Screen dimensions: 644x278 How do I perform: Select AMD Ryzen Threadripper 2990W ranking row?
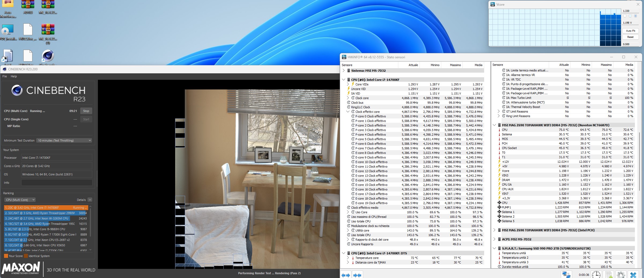click(46, 213)
